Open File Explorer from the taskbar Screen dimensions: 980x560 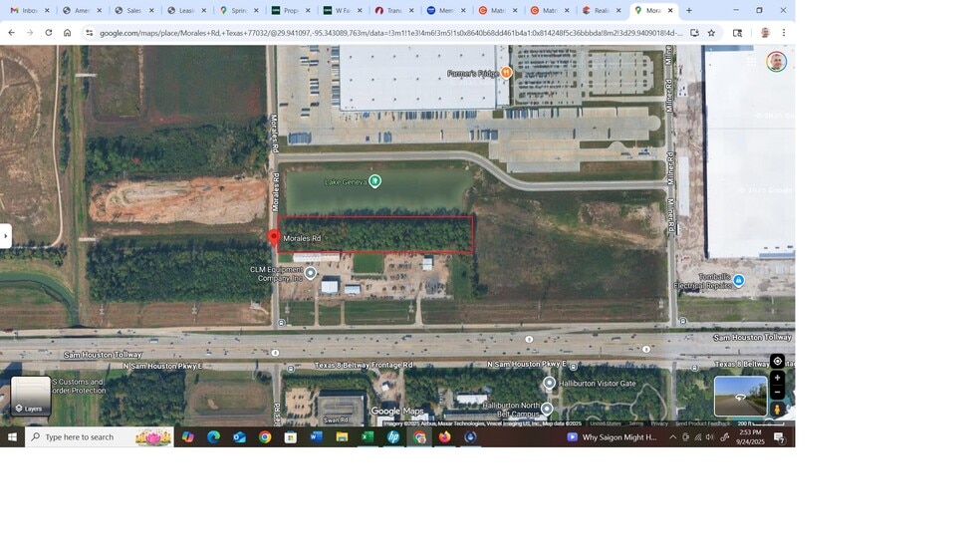(x=342, y=436)
